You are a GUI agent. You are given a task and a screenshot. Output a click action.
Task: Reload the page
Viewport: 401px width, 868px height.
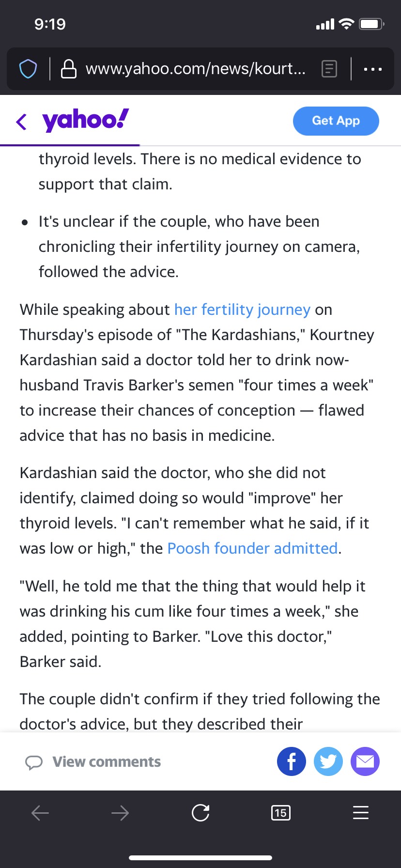point(200,813)
